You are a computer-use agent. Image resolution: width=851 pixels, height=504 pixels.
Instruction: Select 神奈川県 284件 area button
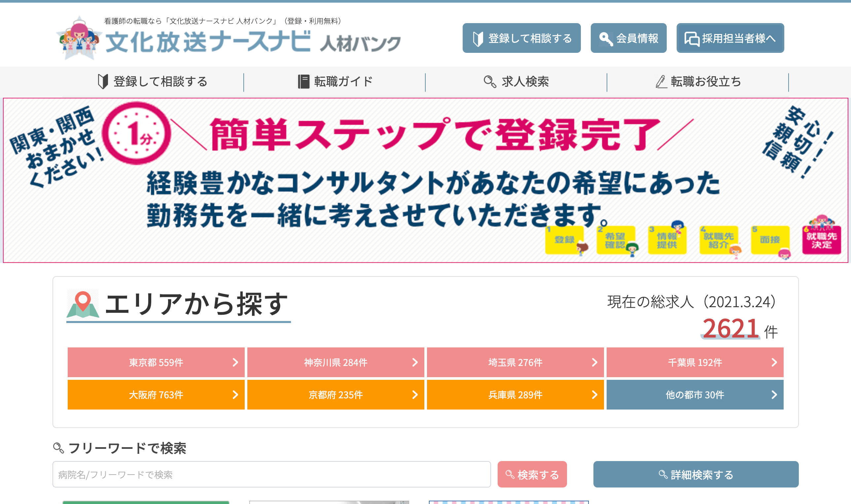pos(335,362)
